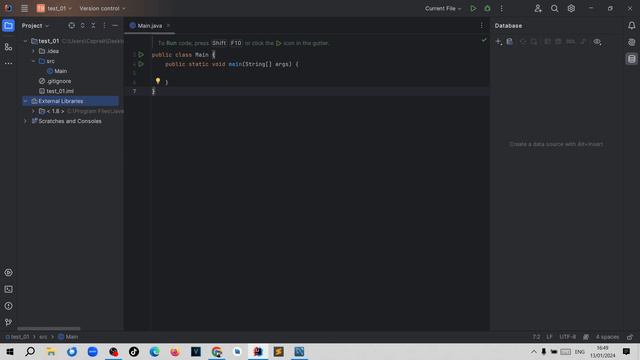
Task: Open Windows taskbar search
Action: 30,351
